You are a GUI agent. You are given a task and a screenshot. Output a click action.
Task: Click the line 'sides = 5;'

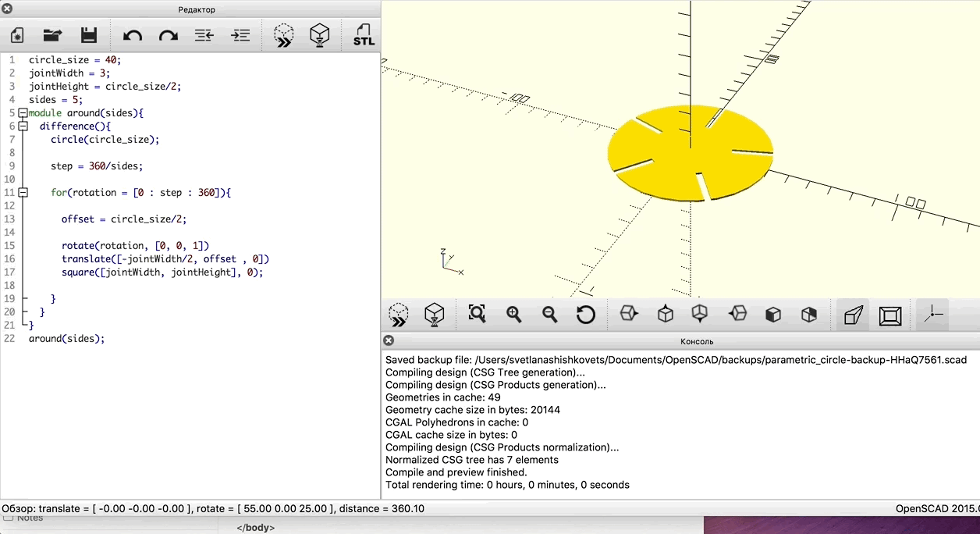(56, 100)
